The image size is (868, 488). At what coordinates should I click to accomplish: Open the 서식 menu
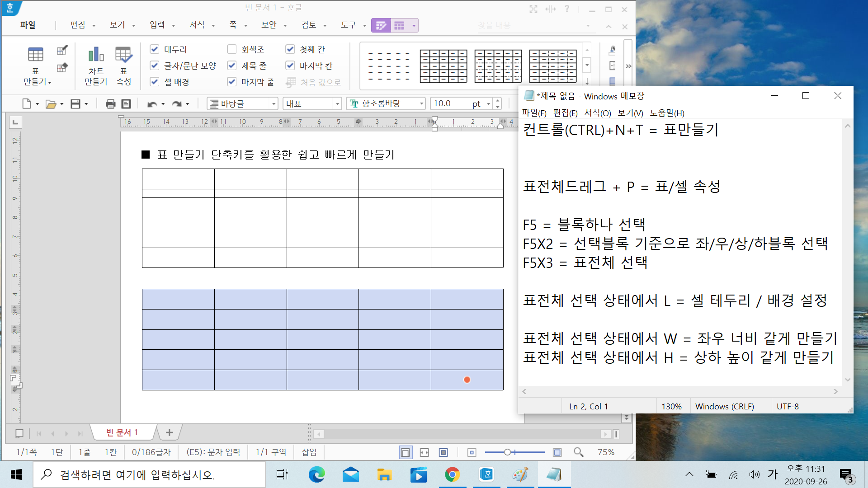197,25
